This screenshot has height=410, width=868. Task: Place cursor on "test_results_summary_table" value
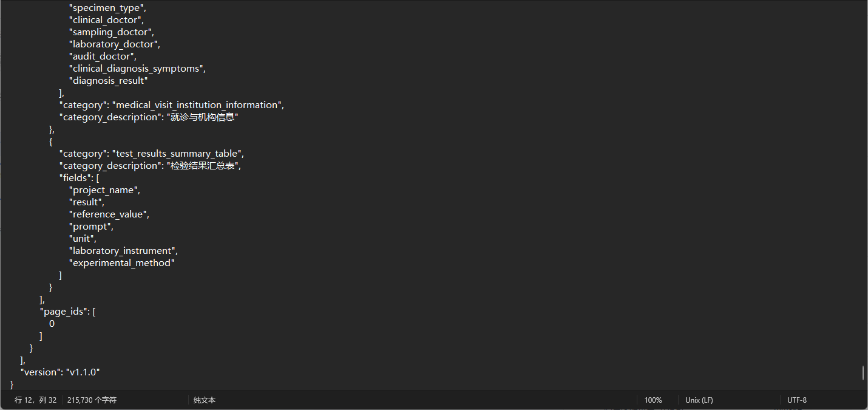[178, 154]
